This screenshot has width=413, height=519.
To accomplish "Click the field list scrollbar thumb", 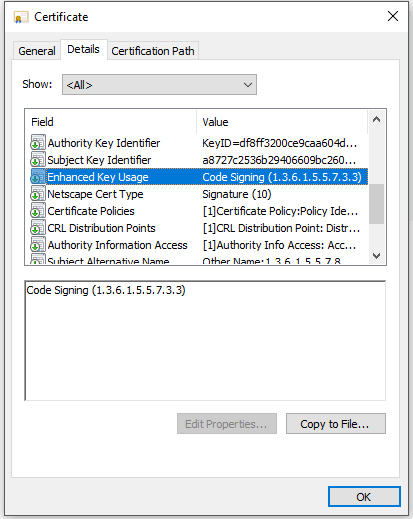I will (376, 204).
